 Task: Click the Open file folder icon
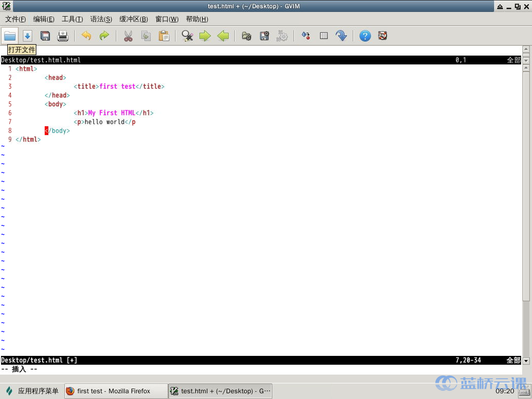pyautogui.click(x=10, y=36)
